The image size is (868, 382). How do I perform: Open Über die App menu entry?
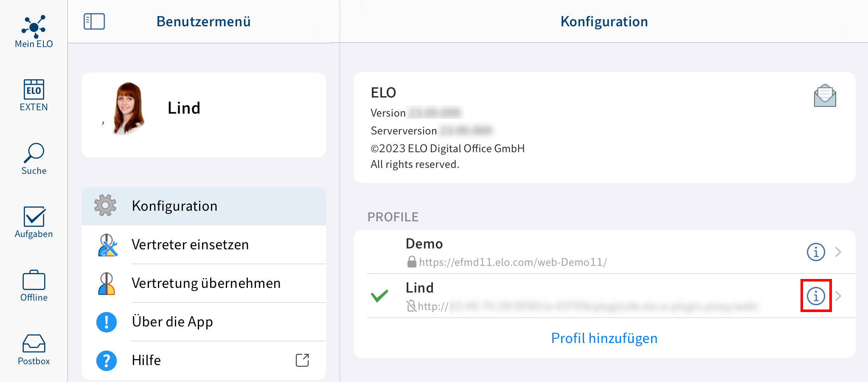tap(204, 322)
